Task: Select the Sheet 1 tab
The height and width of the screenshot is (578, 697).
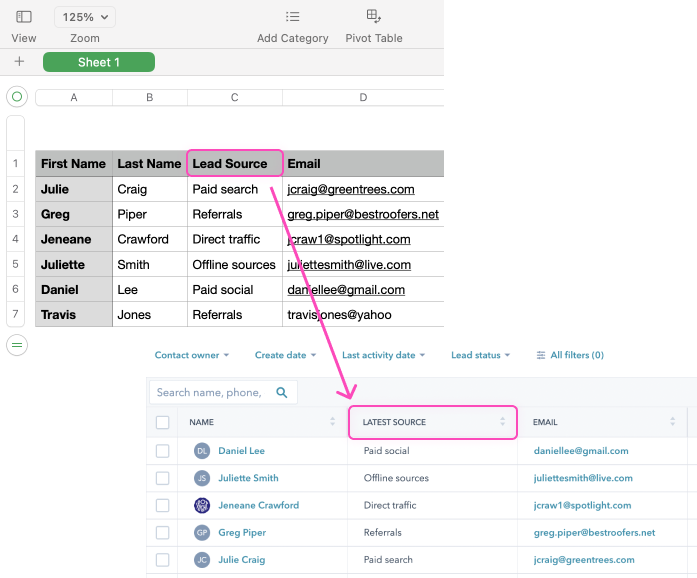Action: click(99, 62)
